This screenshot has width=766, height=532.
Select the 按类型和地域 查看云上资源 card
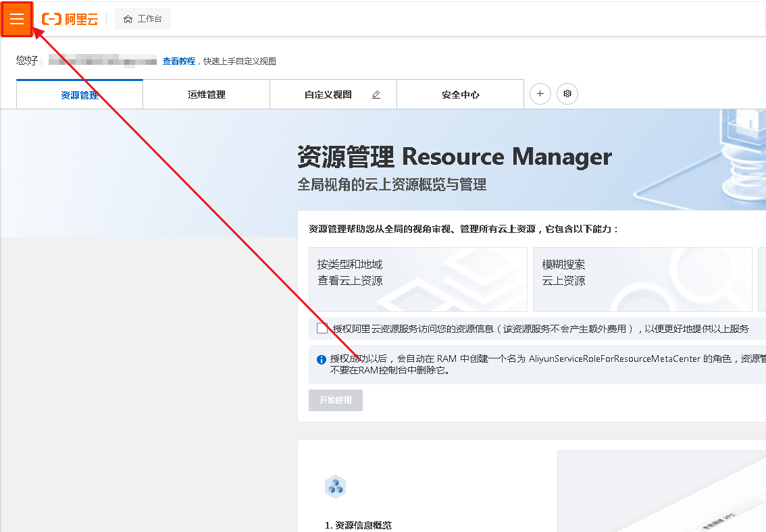pyautogui.click(x=418, y=280)
